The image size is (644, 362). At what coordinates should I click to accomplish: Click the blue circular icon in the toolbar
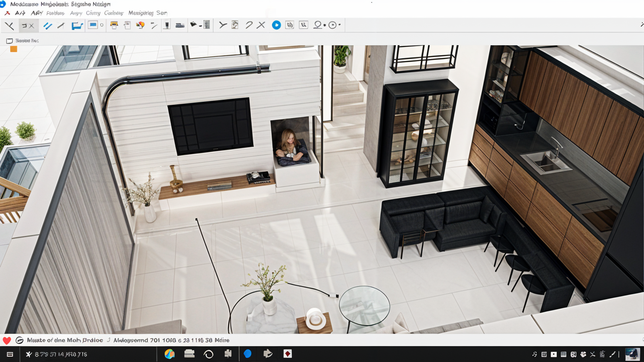(276, 25)
